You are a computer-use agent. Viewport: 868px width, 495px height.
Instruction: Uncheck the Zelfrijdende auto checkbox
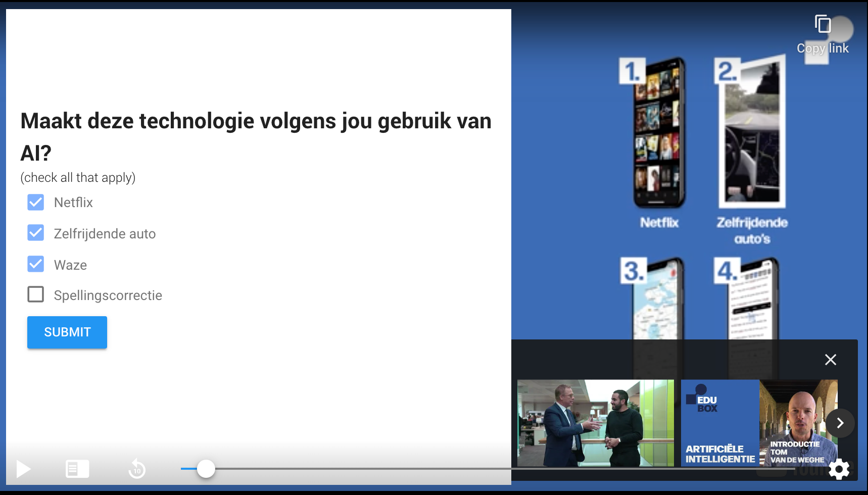(36, 233)
